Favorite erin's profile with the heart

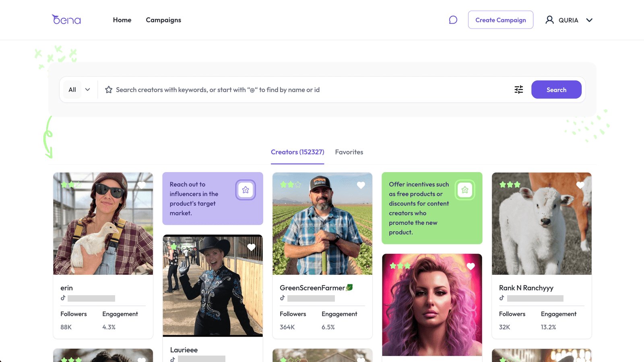(142, 185)
